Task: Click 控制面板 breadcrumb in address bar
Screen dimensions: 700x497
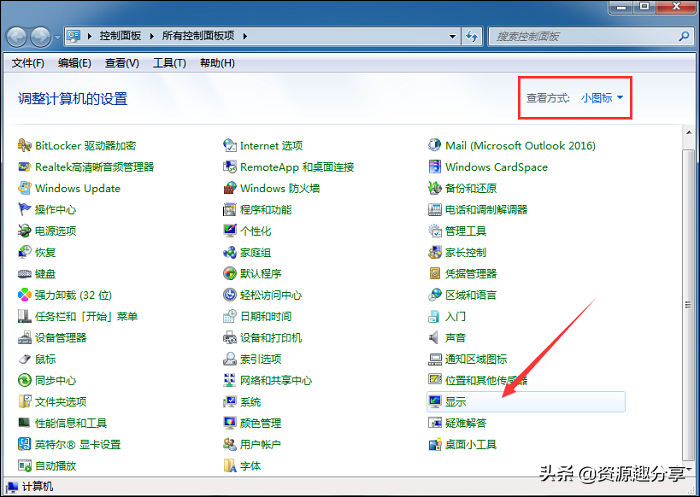Action: tap(120, 36)
